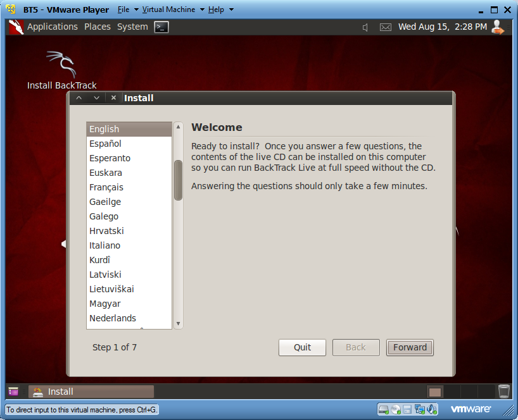Open the VMware Help menu

point(216,9)
